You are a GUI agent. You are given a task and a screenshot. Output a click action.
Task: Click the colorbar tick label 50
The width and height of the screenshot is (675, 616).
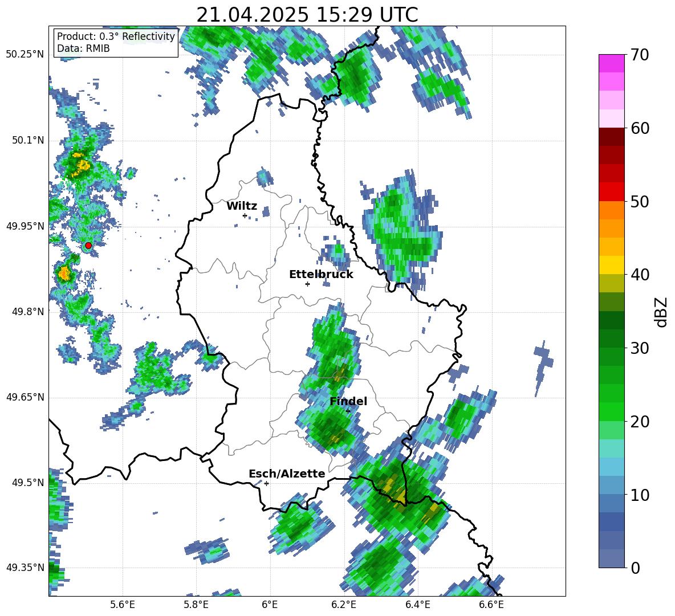(x=640, y=202)
